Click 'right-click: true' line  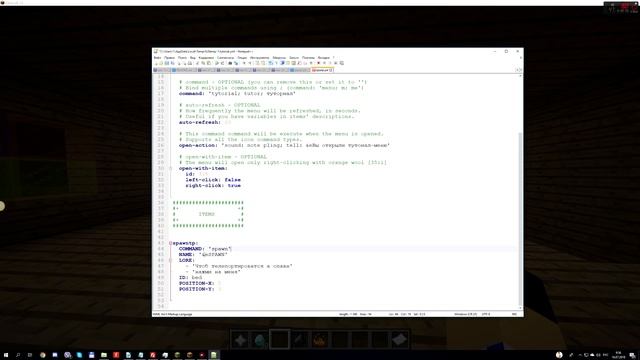213,185
